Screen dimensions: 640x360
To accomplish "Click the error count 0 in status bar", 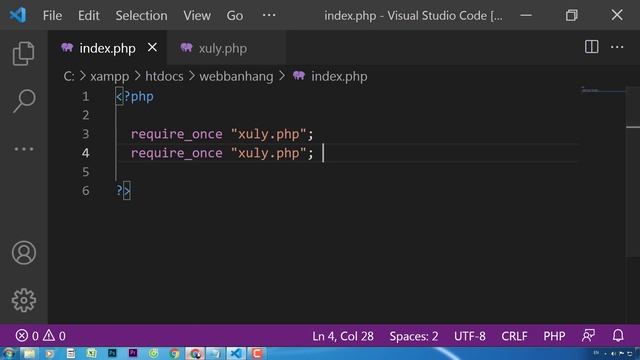I will [x=35, y=336].
